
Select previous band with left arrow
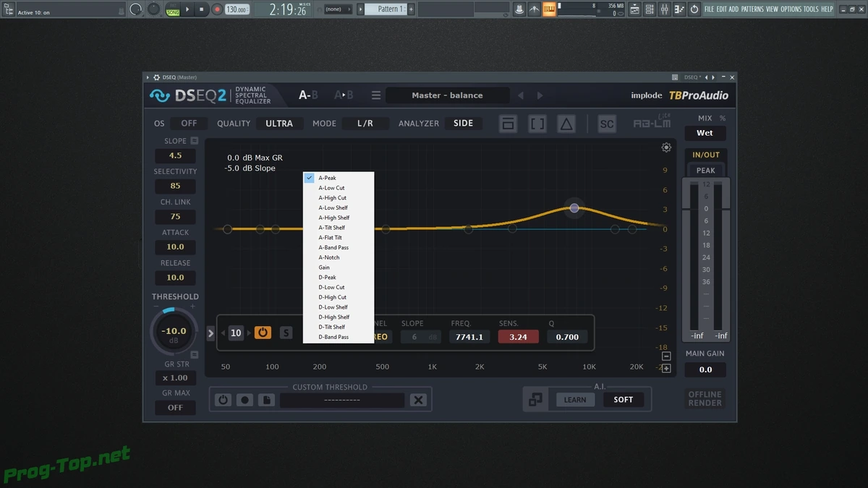(x=224, y=333)
